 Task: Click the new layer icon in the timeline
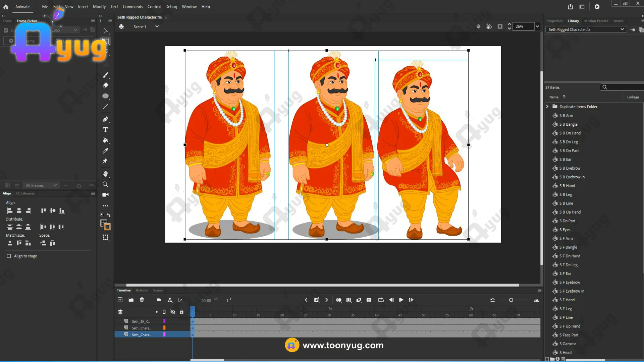(x=120, y=300)
